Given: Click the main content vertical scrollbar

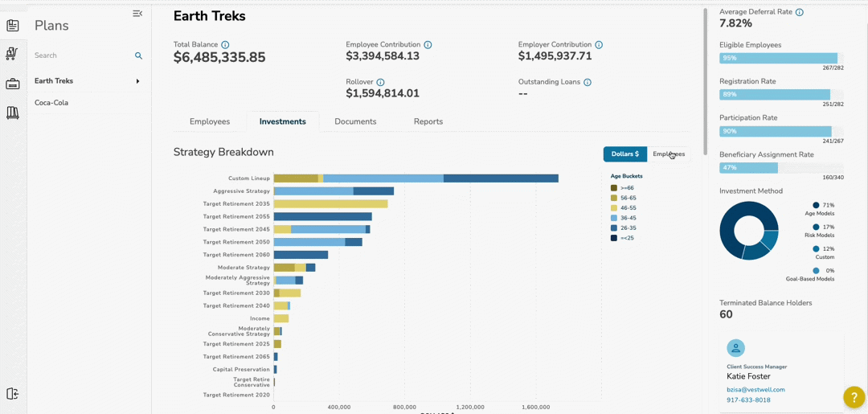Looking at the screenshot, I should click(x=705, y=80).
